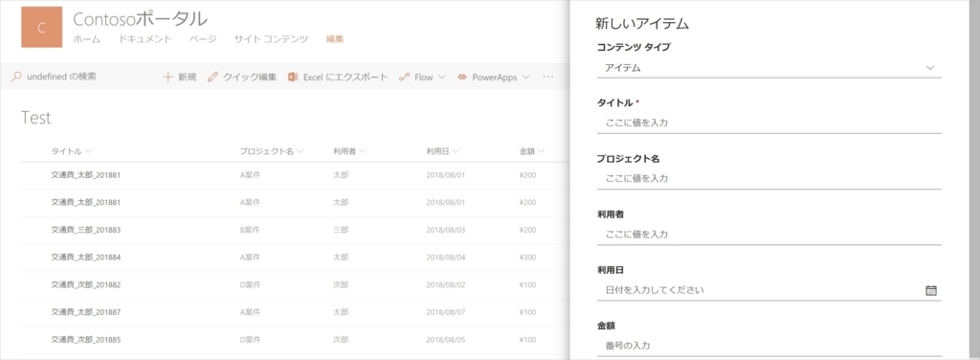
Task: Click Excel にエクスポート button
Action: (x=338, y=77)
